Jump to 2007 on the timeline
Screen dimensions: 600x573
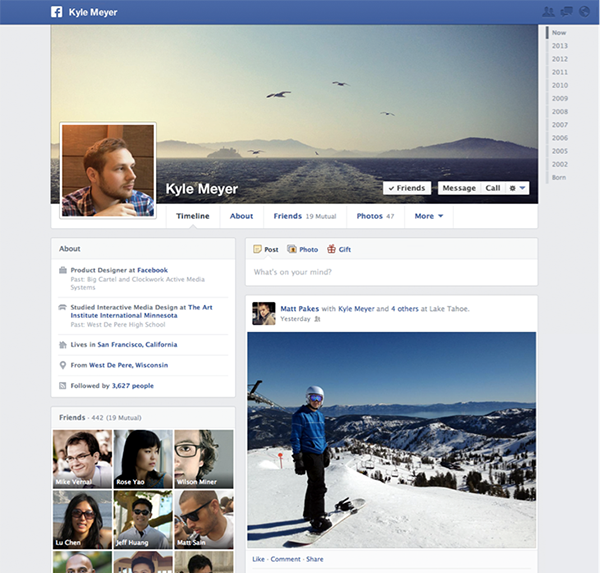coord(559,125)
